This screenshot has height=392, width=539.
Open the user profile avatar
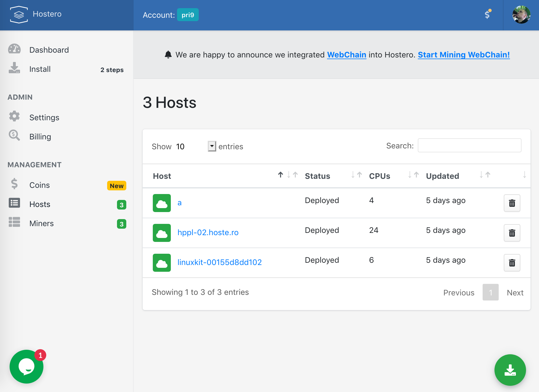[x=521, y=15]
